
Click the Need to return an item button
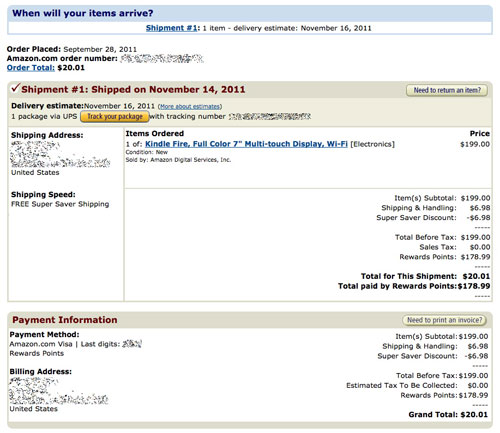click(x=447, y=90)
